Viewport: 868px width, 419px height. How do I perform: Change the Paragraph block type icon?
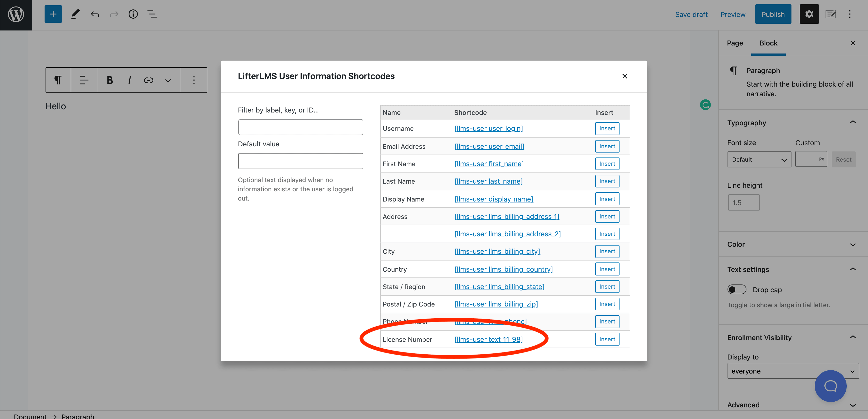[58, 80]
